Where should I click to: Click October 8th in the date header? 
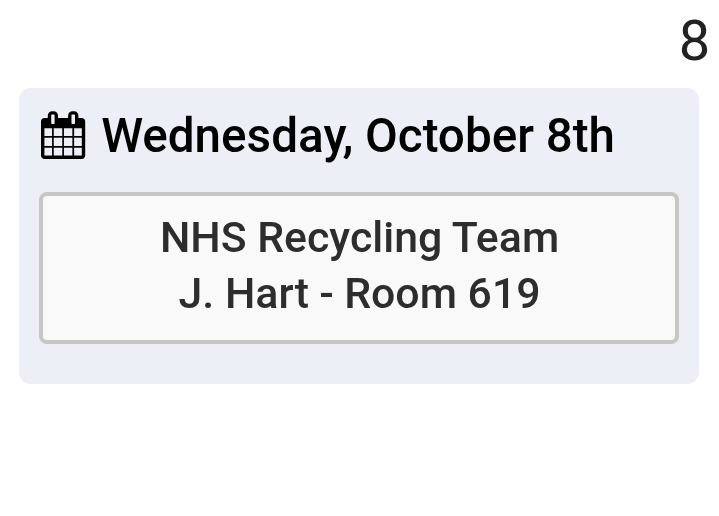[489, 136]
